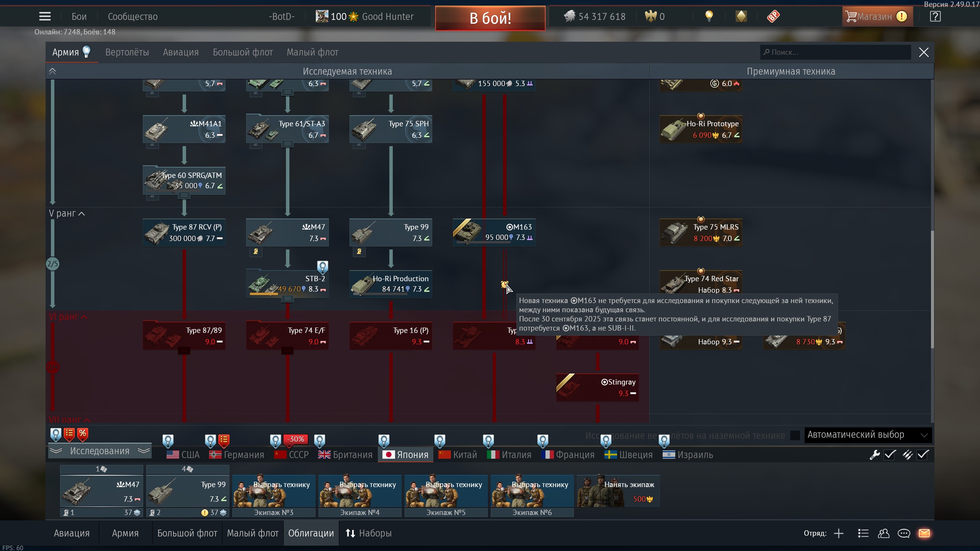Select Израиль nation tab
The image size is (980, 551).
click(x=688, y=455)
